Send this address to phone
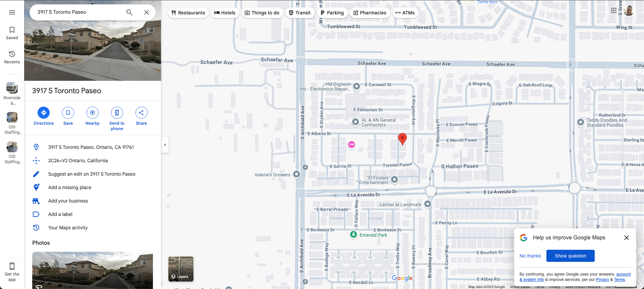644x289 pixels. coord(117,113)
